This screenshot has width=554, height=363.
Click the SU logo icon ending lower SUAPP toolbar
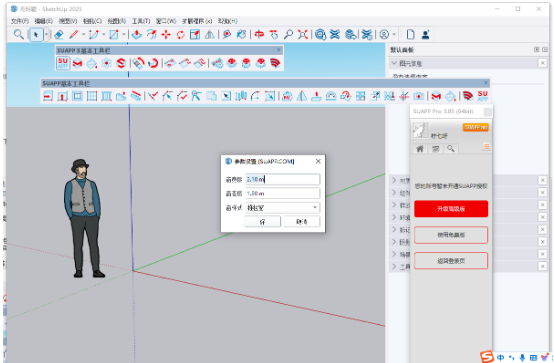click(x=482, y=96)
